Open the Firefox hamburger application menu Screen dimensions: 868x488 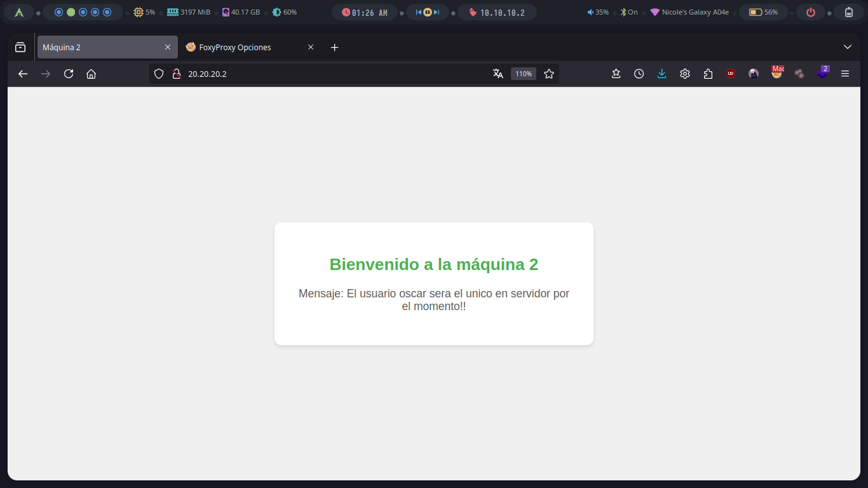[844, 74]
